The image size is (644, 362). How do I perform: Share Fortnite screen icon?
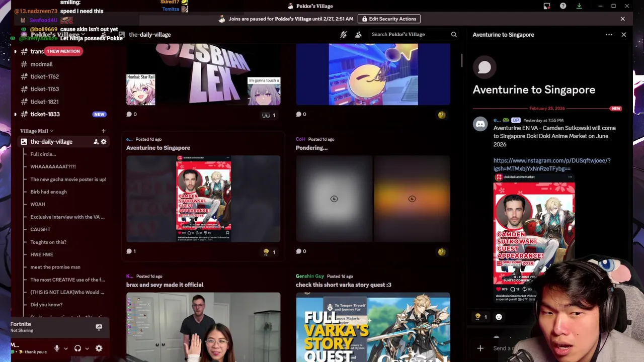(99, 327)
